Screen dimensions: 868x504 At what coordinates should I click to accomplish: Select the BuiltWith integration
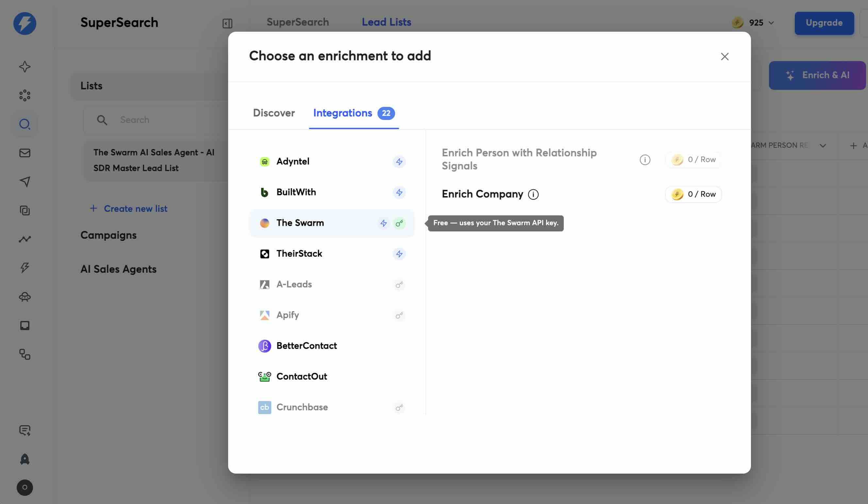(332, 192)
